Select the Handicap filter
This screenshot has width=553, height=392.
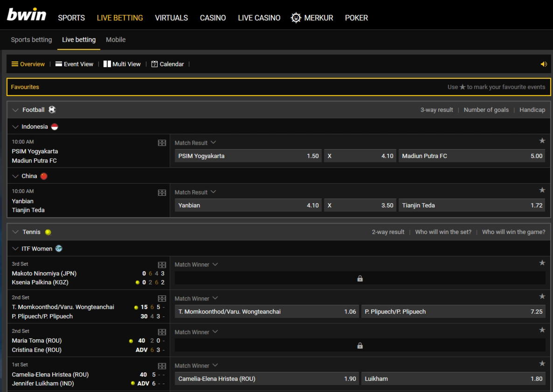[x=532, y=110]
